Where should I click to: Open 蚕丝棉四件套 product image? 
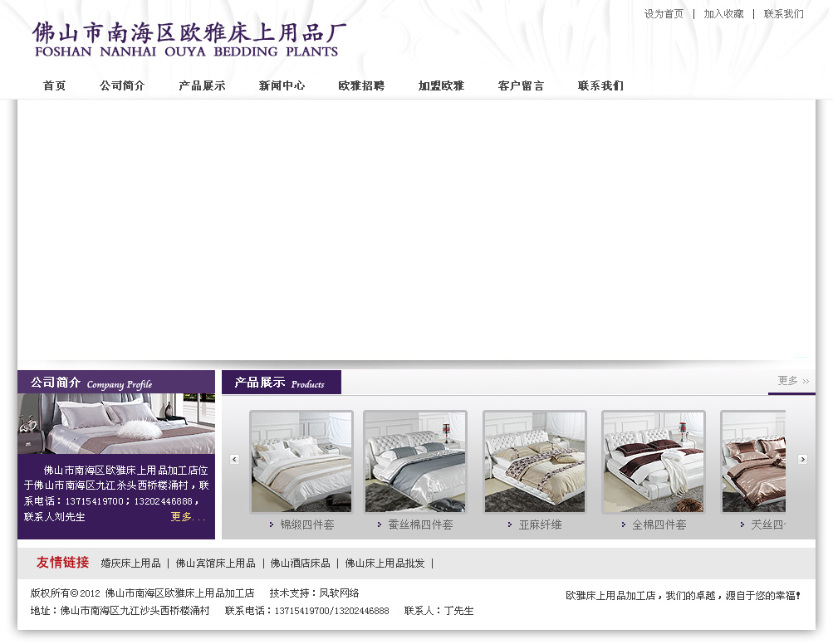coord(415,461)
